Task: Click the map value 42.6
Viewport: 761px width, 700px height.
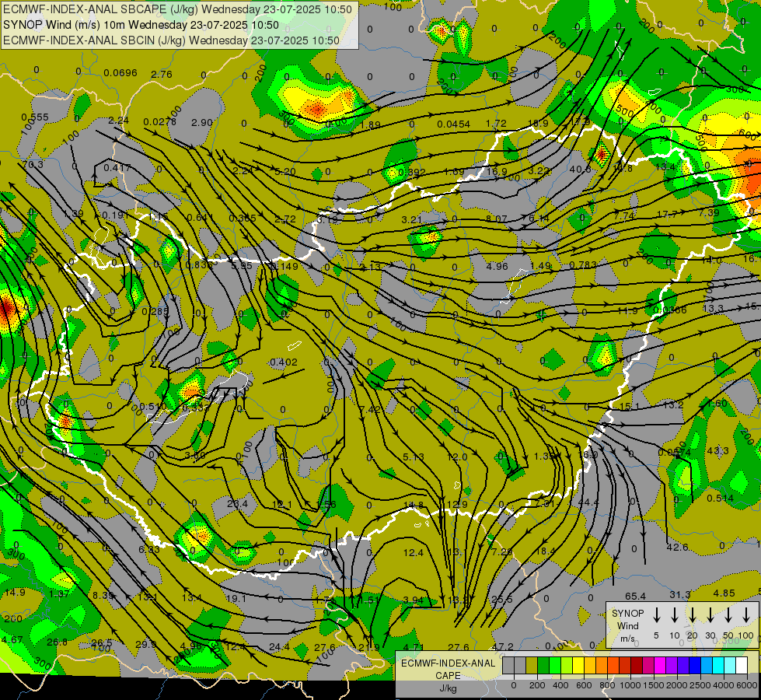Action: coord(677,547)
